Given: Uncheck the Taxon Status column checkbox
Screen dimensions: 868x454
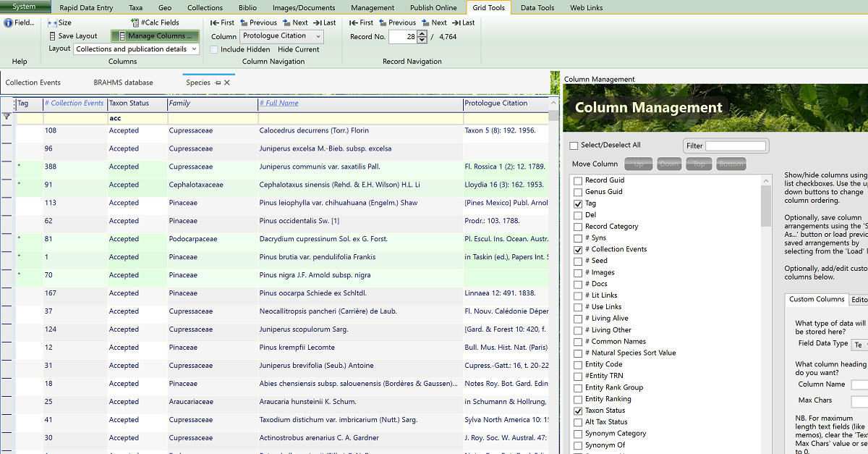Looking at the screenshot, I should tap(578, 411).
